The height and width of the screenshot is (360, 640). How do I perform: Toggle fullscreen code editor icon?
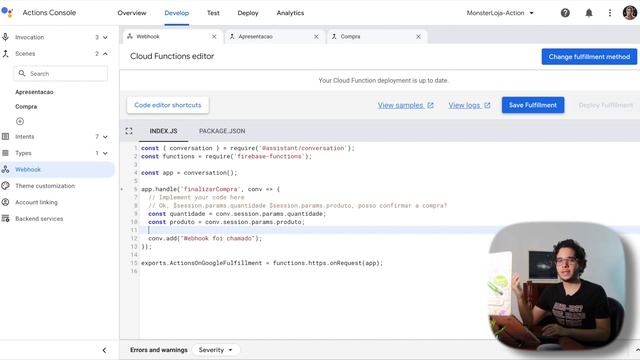pos(129,131)
